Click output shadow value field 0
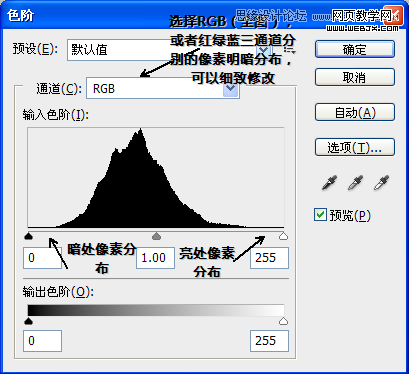 click(x=42, y=341)
